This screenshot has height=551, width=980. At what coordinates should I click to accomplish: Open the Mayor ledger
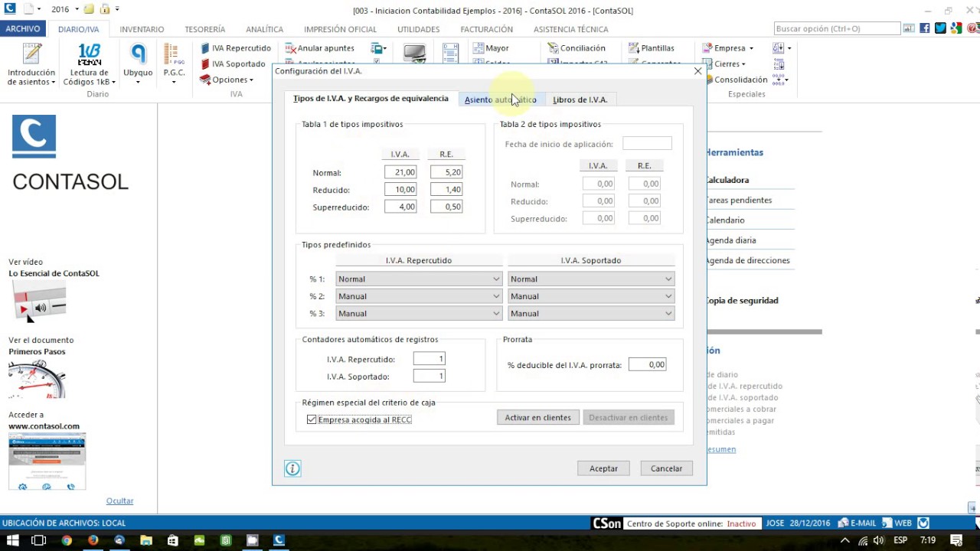pyautogui.click(x=491, y=48)
